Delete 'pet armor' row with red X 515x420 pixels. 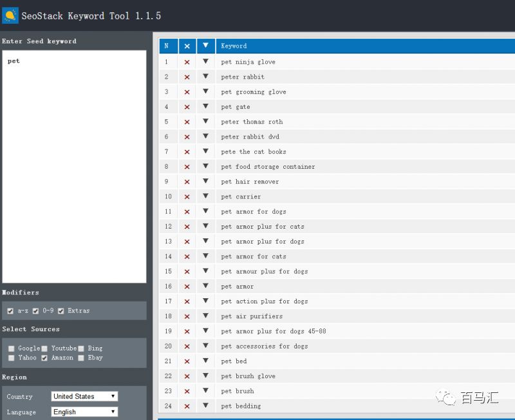pos(187,287)
